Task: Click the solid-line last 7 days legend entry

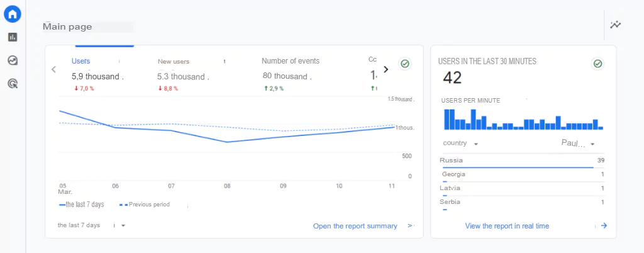Action: [x=82, y=205]
